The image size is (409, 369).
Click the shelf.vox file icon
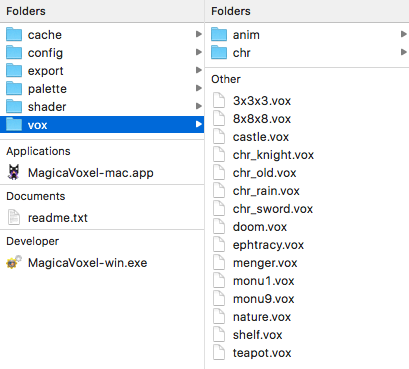[x=219, y=334]
